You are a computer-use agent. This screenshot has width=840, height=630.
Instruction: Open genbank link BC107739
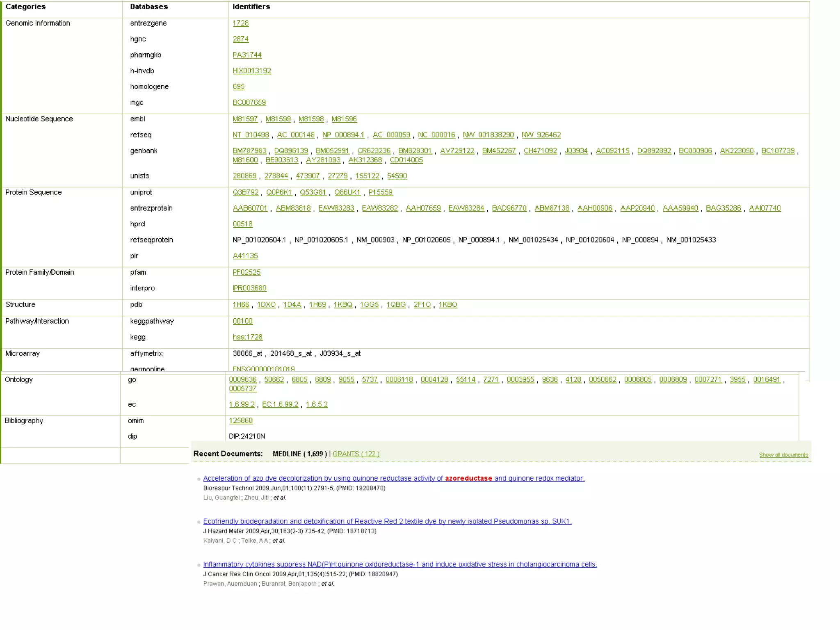tap(778, 151)
